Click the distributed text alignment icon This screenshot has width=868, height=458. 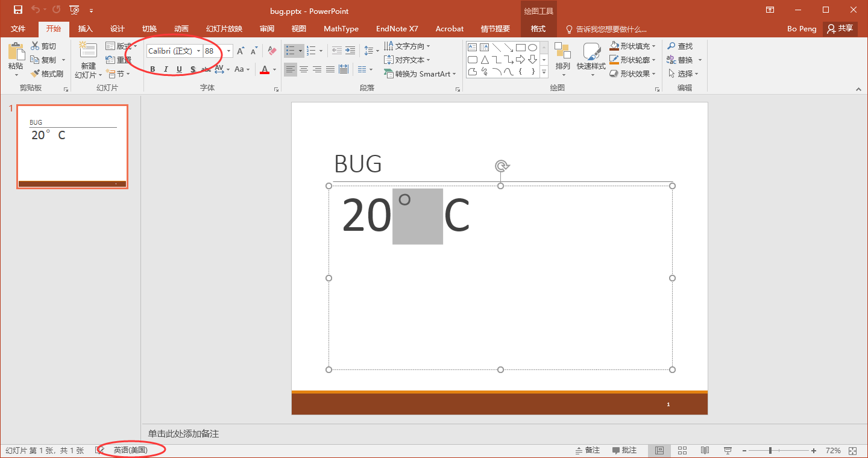click(344, 69)
